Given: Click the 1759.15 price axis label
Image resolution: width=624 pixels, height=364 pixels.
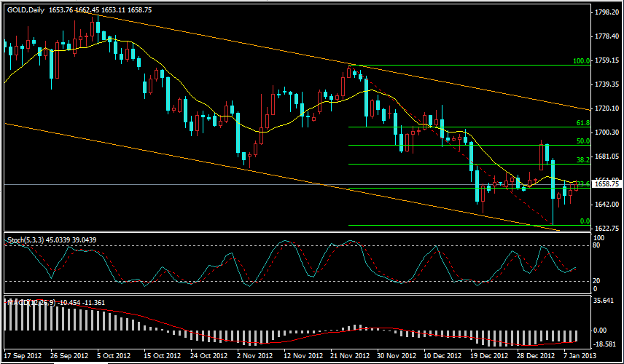Looking at the screenshot, I should (607, 60).
